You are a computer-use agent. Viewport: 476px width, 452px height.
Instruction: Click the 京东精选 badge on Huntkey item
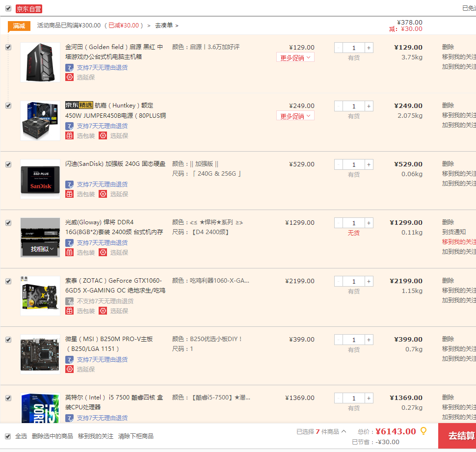tap(79, 105)
